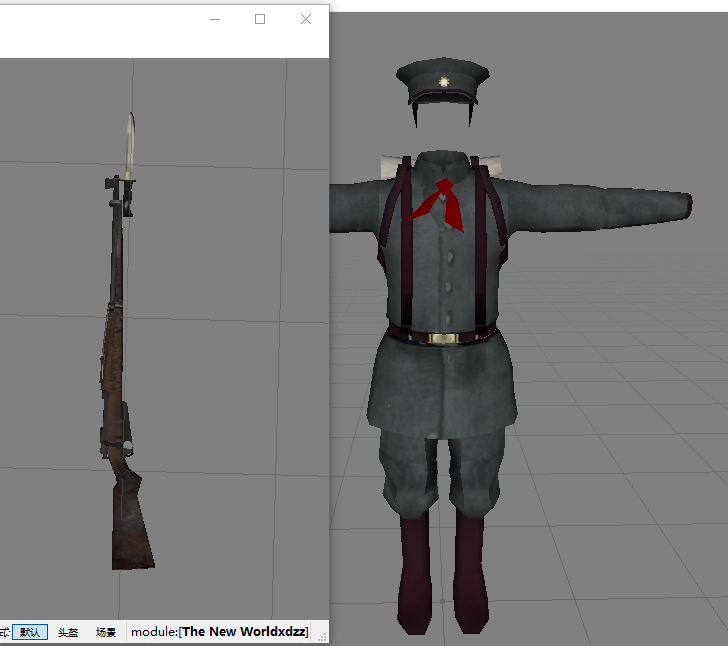728x646 pixels.
Task: Select the 默认 view mode button
Action: 30,632
